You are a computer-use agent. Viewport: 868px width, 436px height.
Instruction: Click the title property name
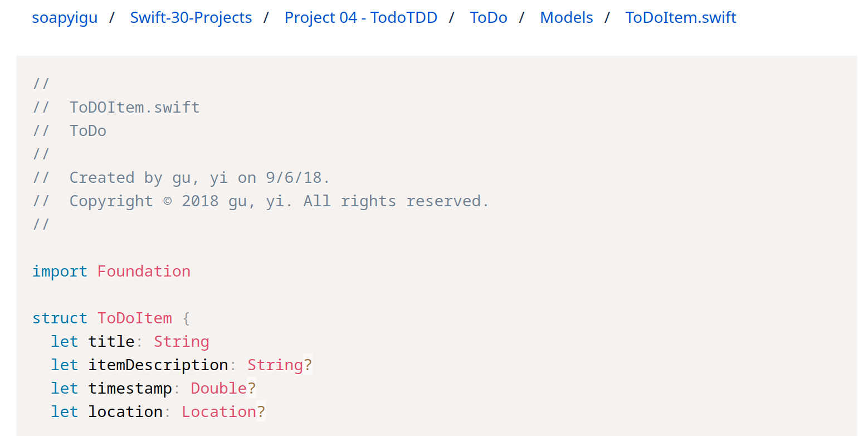click(x=111, y=342)
